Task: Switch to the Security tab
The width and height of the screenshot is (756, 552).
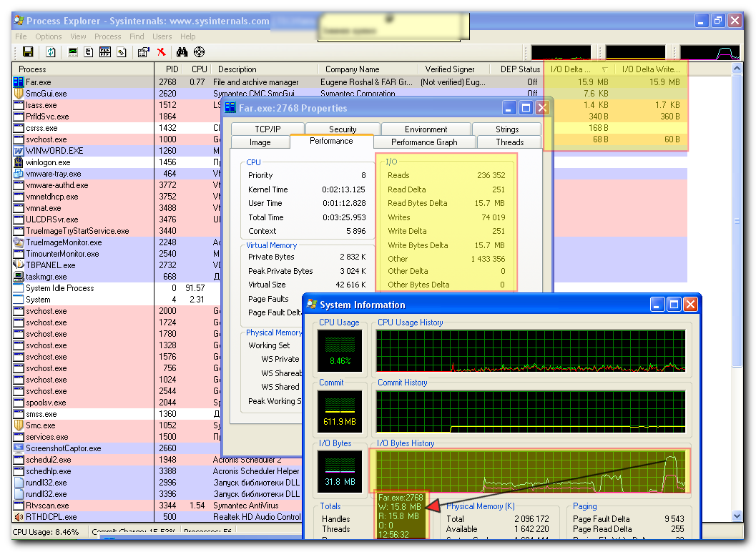Action: coord(343,129)
